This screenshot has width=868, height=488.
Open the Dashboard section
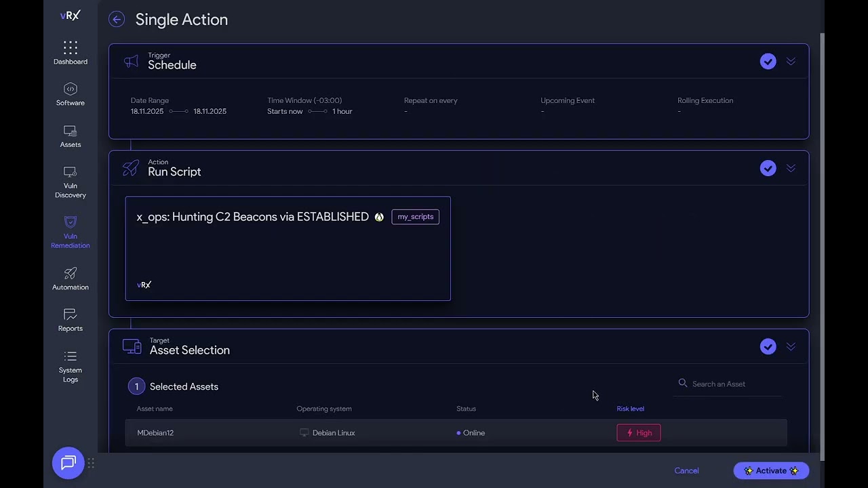[x=71, y=53]
